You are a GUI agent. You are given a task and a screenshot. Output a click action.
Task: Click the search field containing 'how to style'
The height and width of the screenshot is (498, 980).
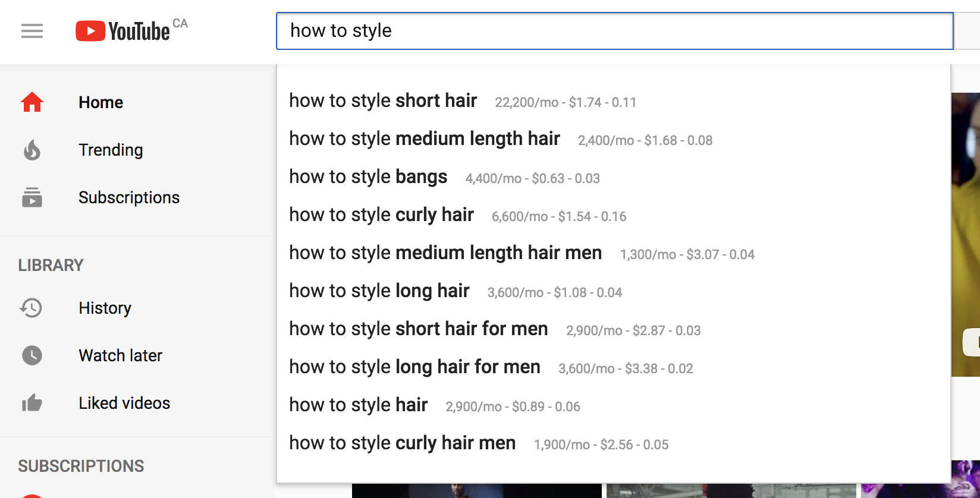pyautogui.click(x=614, y=31)
